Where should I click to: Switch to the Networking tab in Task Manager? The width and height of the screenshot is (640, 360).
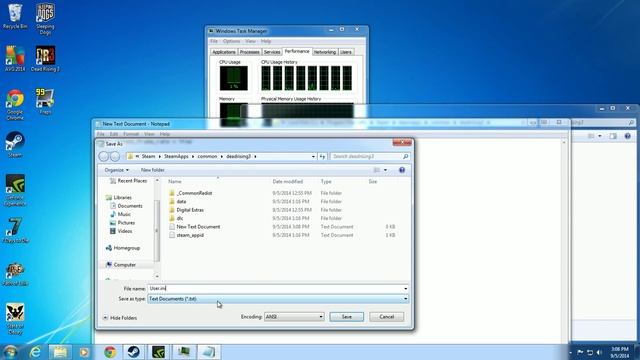click(x=325, y=52)
